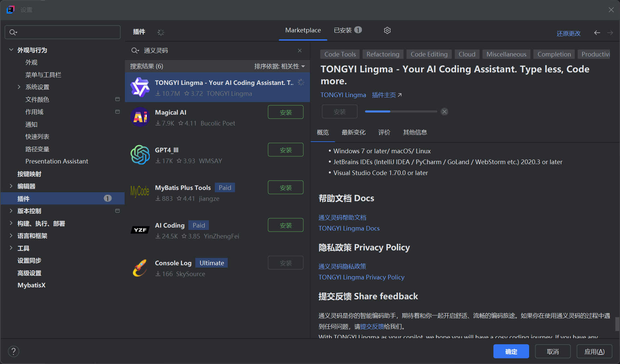This screenshot has height=364, width=620.
Task: Switch to the Marketplace tab
Action: click(303, 30)
